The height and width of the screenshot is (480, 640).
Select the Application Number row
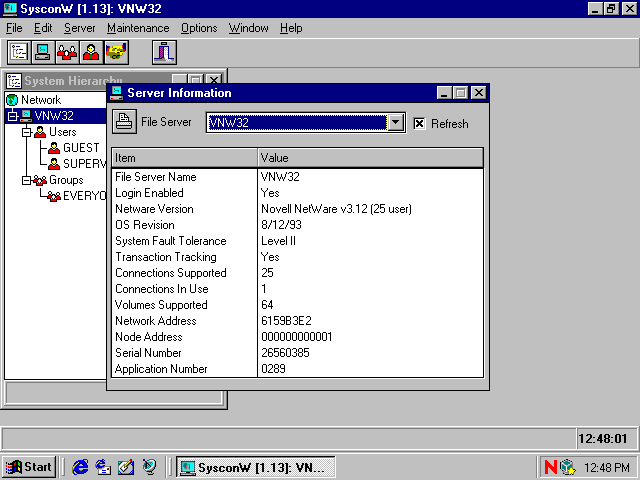(x=297, y=369)
